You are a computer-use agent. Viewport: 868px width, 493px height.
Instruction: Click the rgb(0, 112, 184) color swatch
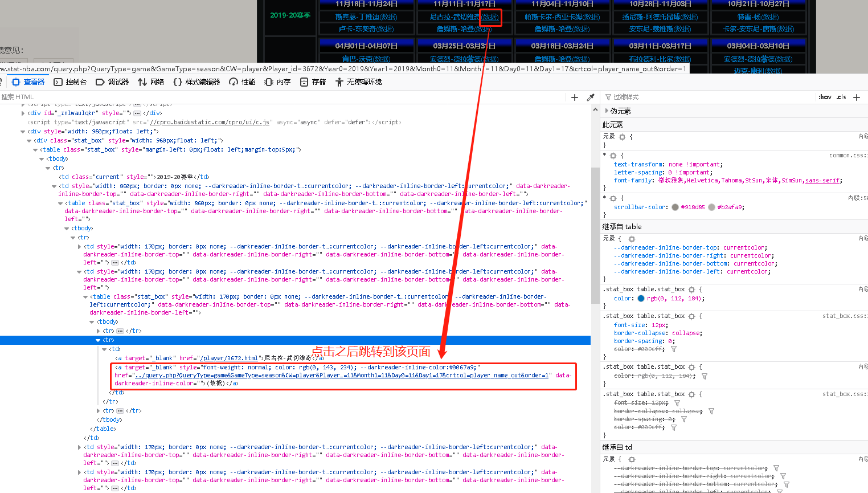click(641, 299)
